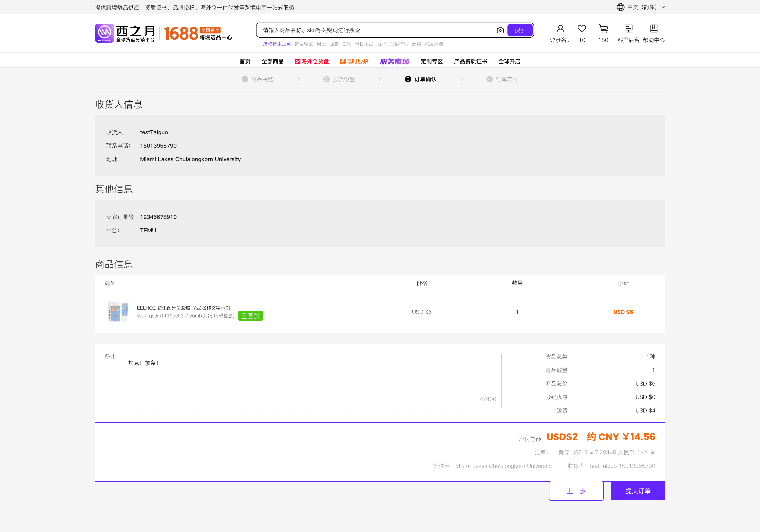Click the 小计 column header
This screenshot has height=532, width=760.
pyautogui.click(x=623, y=283)
